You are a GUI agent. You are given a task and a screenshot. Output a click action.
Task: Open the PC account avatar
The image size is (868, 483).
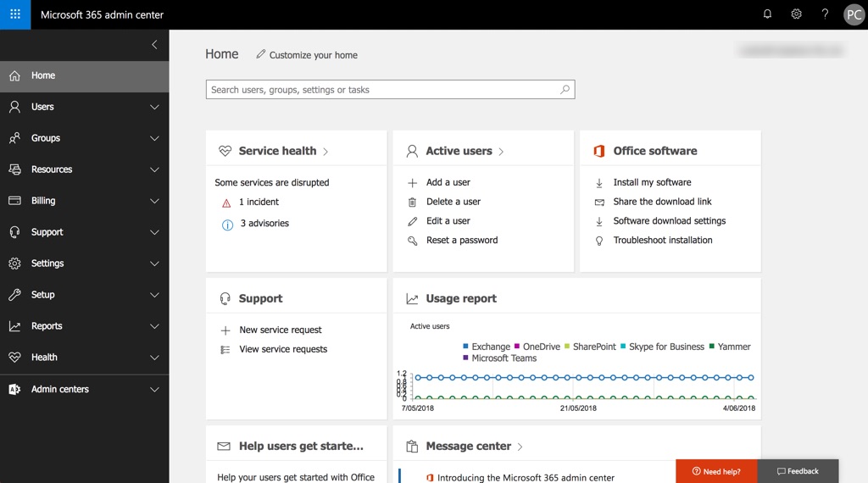[854, 14]
